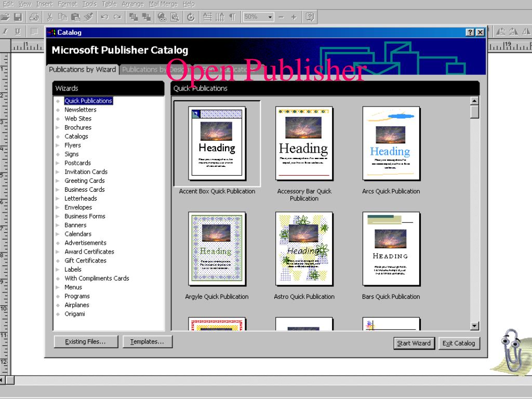Choose the Argyle Quick Publication thumbnail
Image resolution: width=532 pixels, height=399 pixels.
[x=217, y=249]
